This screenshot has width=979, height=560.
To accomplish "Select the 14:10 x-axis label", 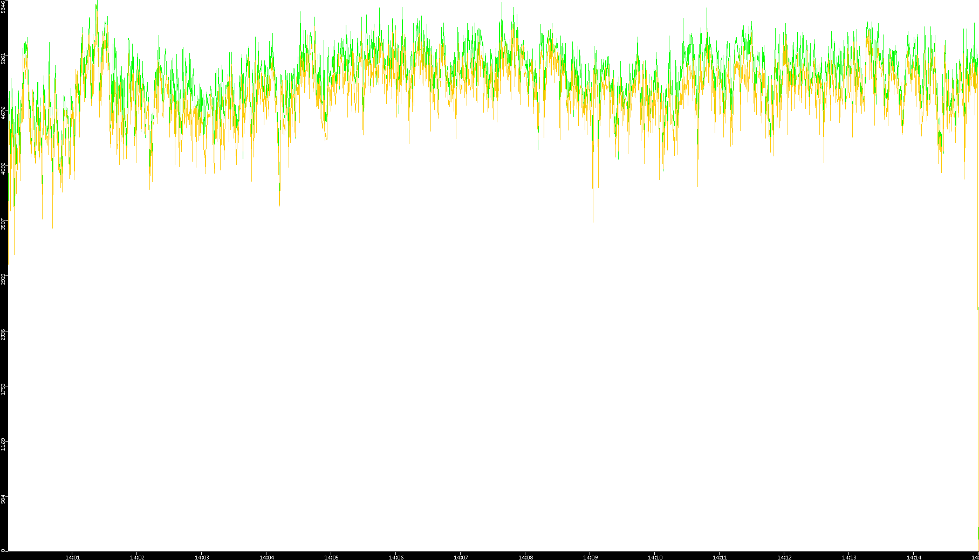I will 655,557.
